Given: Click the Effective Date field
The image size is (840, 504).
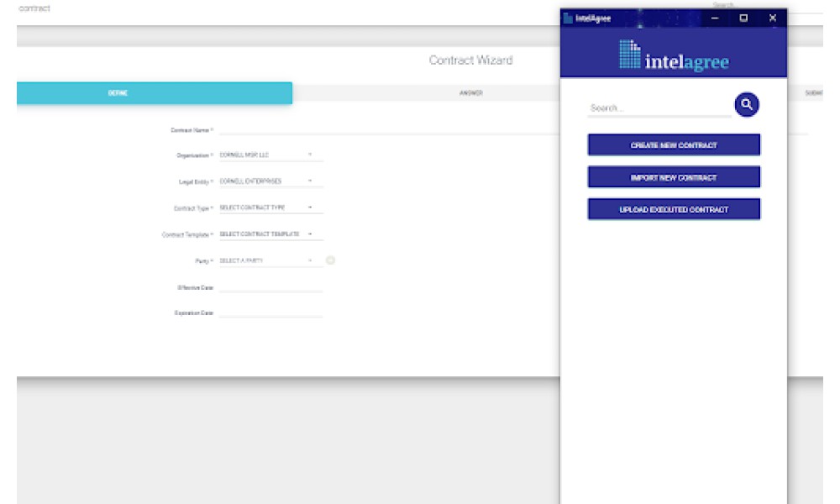Looking at the screenshot, I should [x=270, y=287].
